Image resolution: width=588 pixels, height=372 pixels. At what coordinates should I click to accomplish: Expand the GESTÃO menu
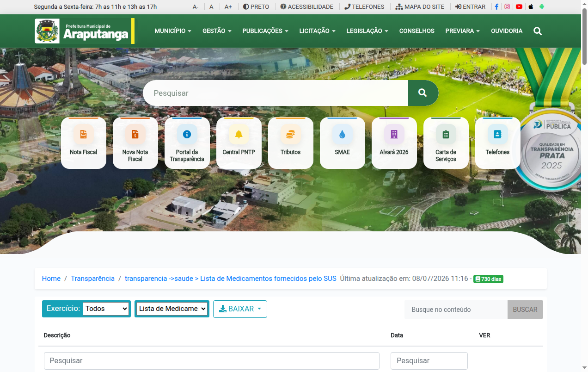pos(217,31)
